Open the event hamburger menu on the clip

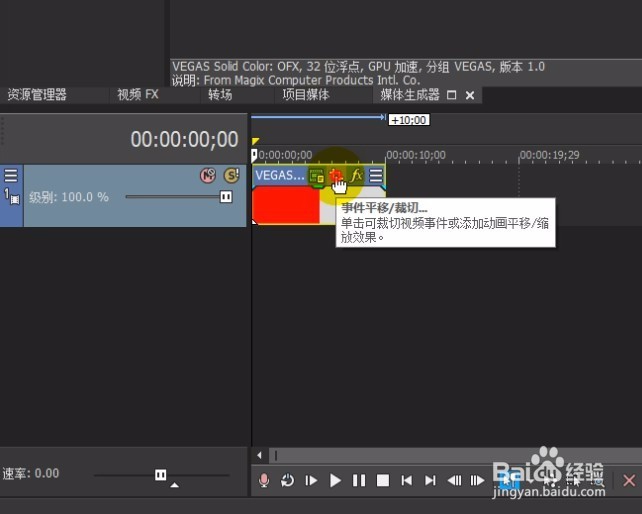point(375,176)
